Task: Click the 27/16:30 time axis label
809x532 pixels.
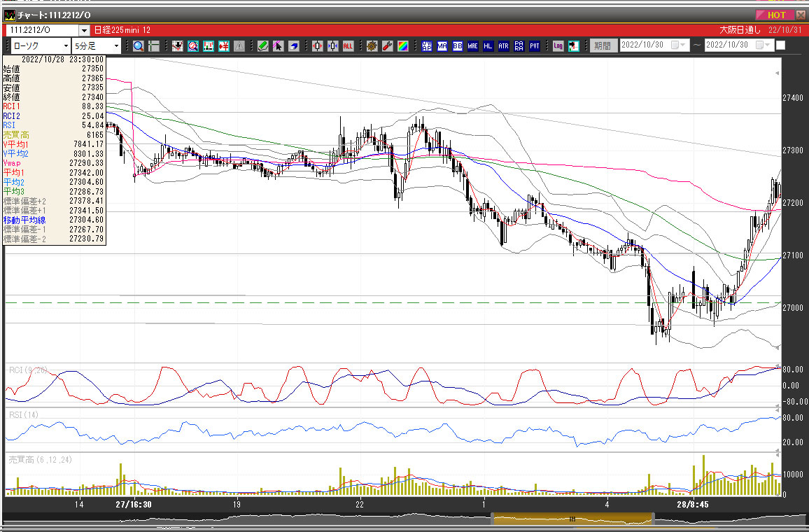Action: [x=134, y=505]
